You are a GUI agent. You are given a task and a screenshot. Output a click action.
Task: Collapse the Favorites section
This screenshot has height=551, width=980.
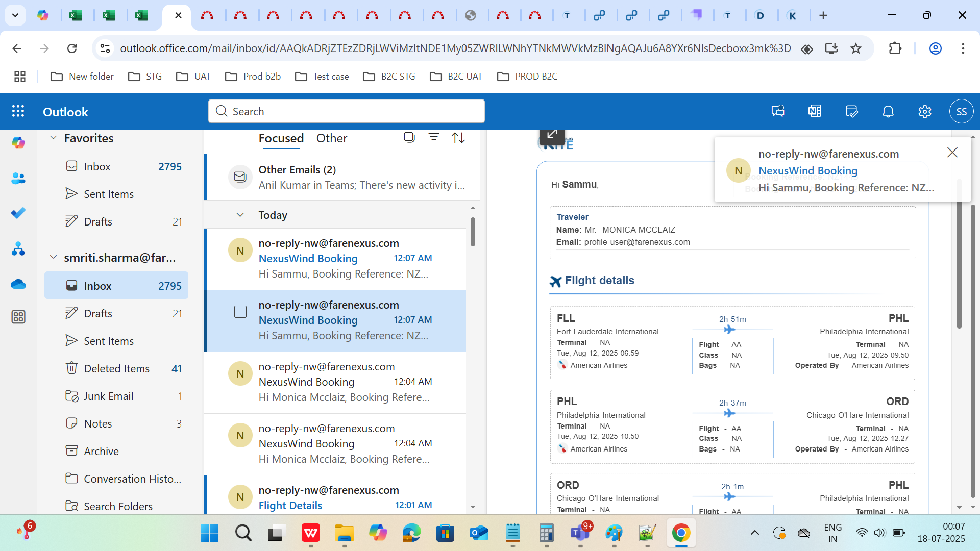coord(53,138)
